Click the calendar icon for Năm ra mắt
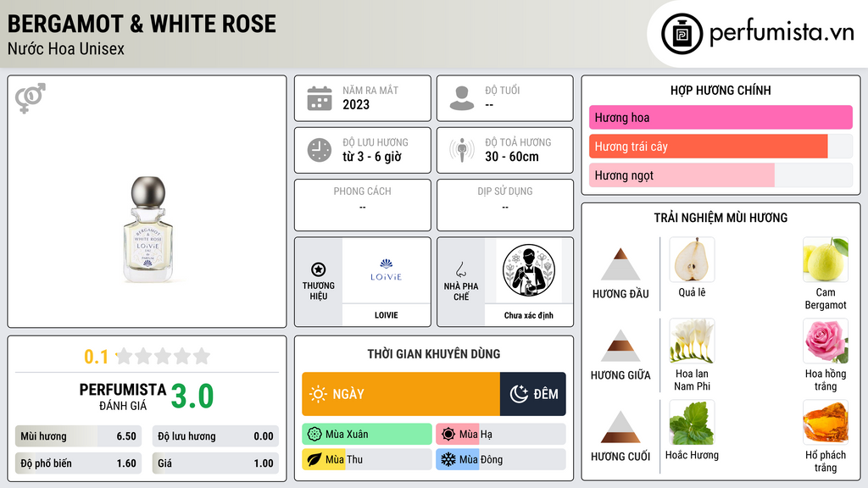This screenshot has height=488, width=868. point(320,98)
